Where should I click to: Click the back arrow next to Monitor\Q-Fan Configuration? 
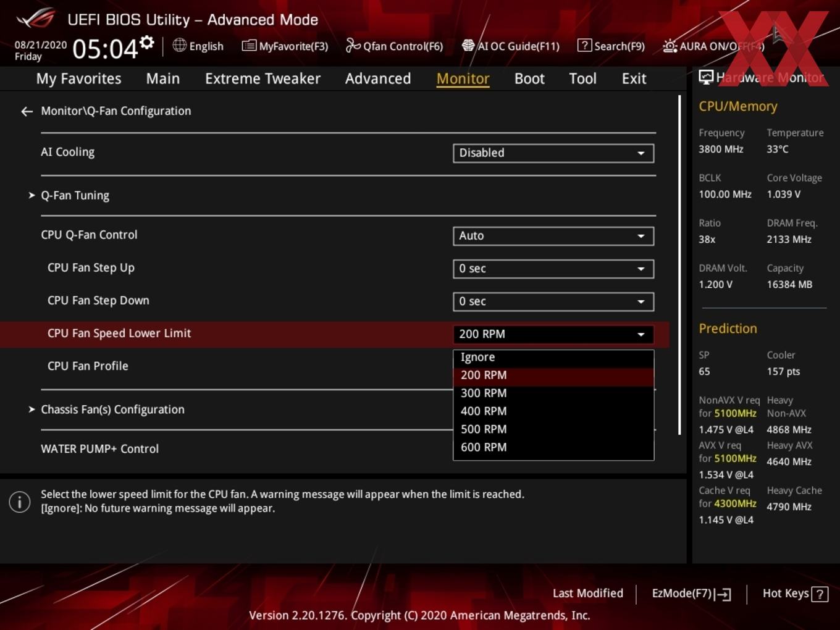click(x=27, y=111)
